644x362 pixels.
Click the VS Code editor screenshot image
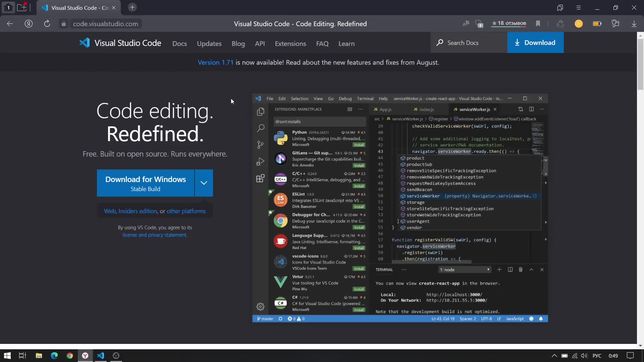click(400, 208)
